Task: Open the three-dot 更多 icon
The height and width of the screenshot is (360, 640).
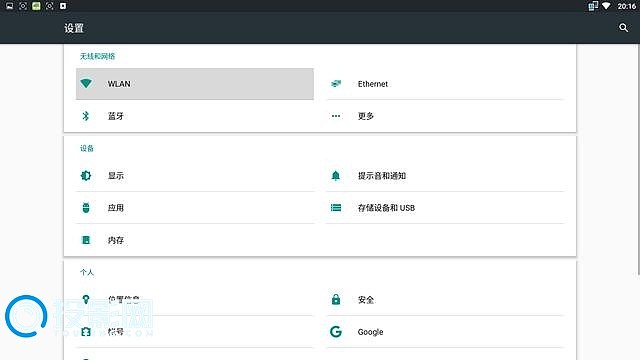Action: [336, 116]
